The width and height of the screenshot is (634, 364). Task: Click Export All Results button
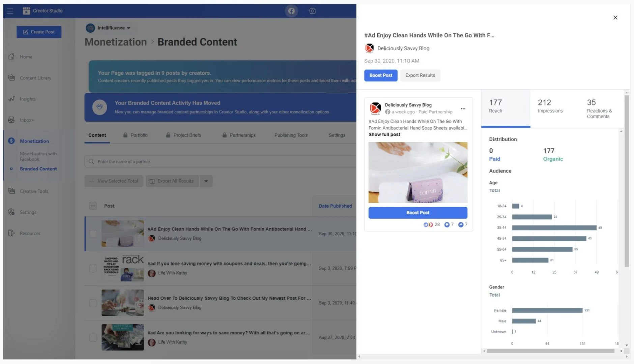172,181
